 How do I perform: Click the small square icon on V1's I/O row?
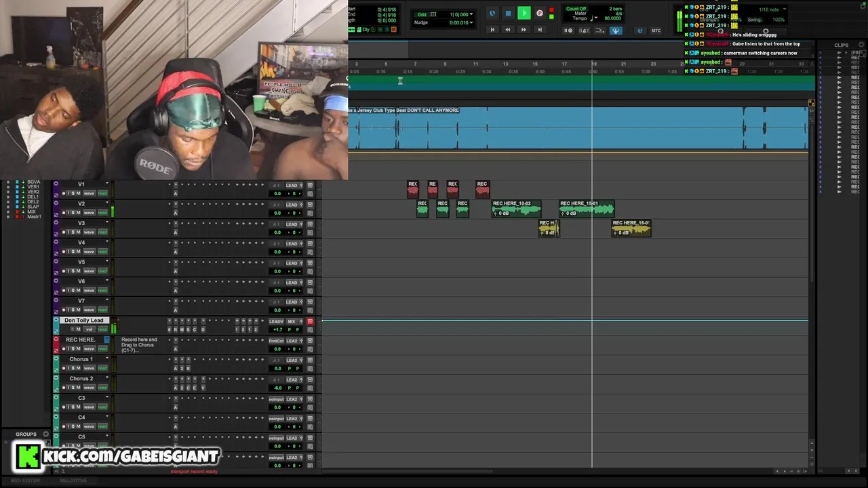pos(310,185)
